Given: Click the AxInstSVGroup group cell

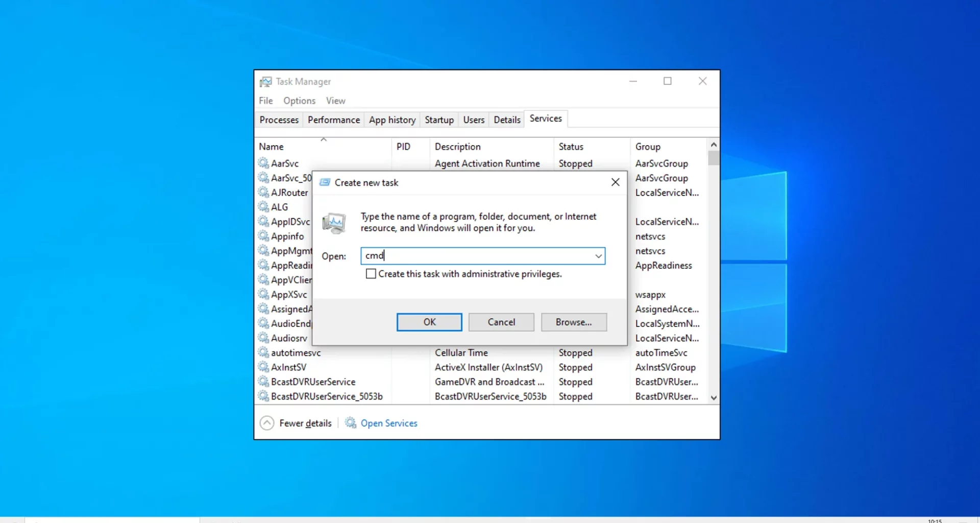Looking at the screenshot, I should tap(665, 367).
